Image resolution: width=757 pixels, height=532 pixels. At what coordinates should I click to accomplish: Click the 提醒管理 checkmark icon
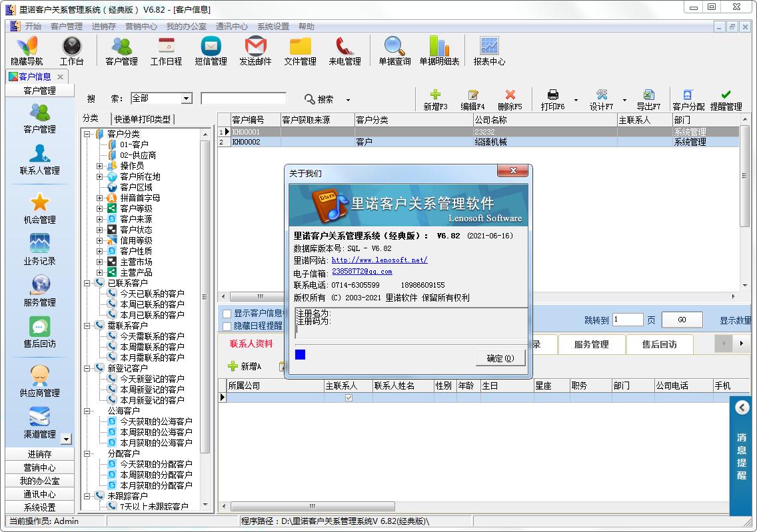(726, 100)
